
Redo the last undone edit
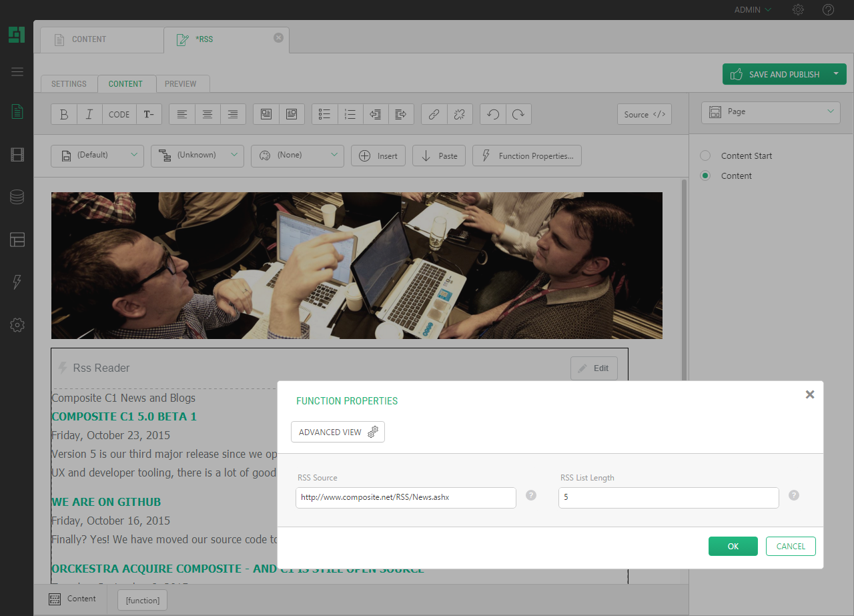[x=518, y=114]
